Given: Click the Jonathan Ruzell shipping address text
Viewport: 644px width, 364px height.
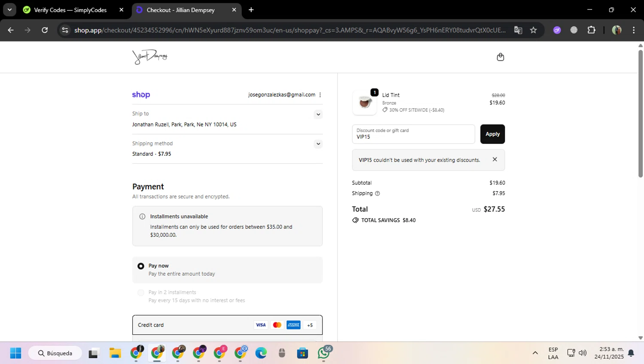Looking at the screenshot, I should [x=184, y=125].
